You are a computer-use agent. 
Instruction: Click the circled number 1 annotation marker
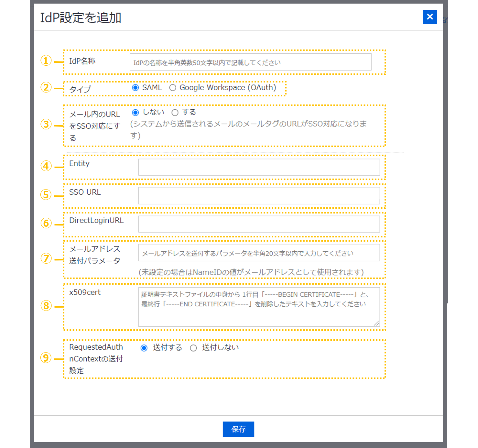click(x=46, y=60)
